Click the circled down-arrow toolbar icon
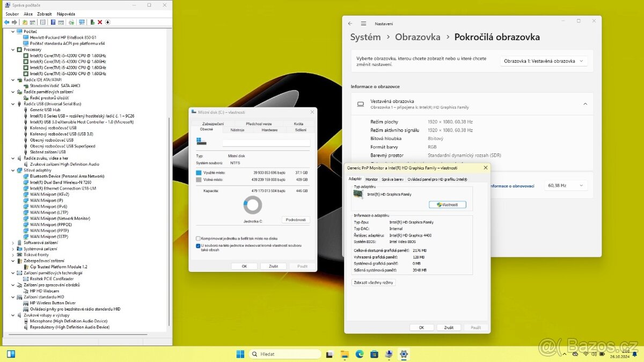 click(x=107, y=22)
